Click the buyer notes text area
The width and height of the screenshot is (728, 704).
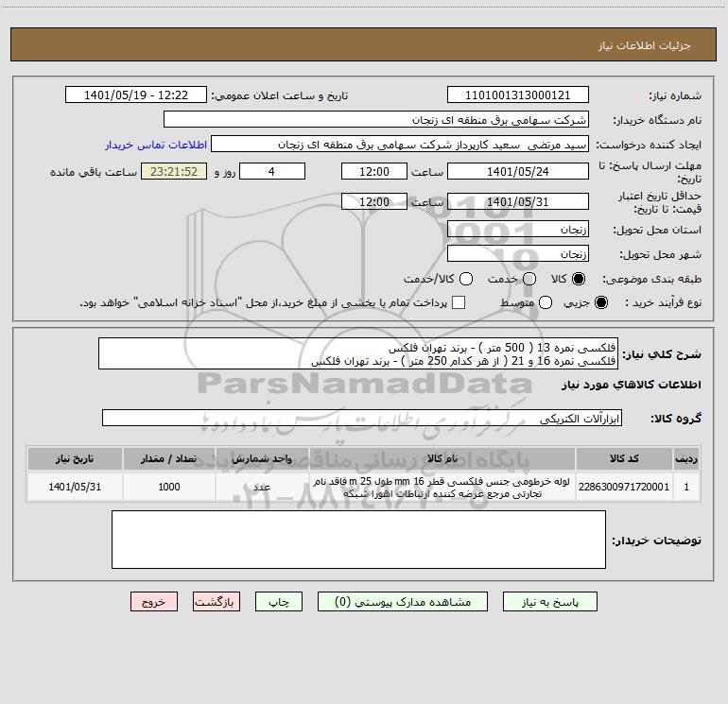(358, 540)
